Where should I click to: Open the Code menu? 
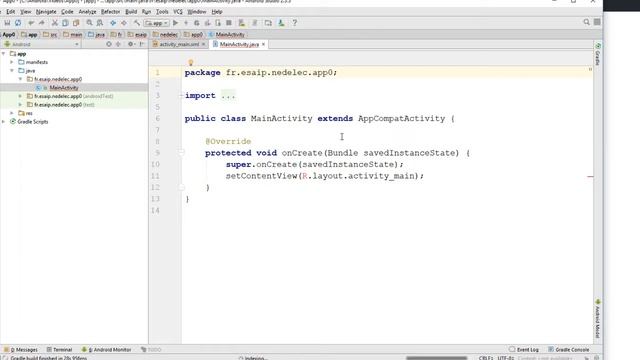click(x=67, y=12)
